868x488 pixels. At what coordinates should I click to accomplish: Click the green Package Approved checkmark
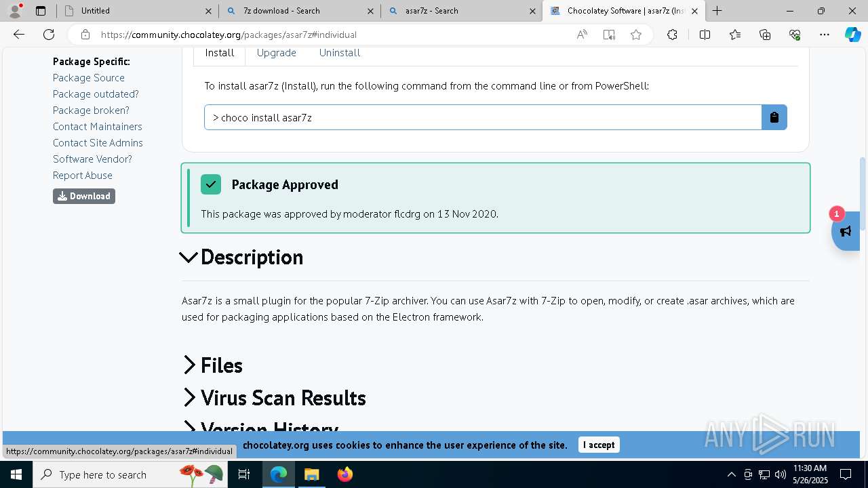(211, 184)
